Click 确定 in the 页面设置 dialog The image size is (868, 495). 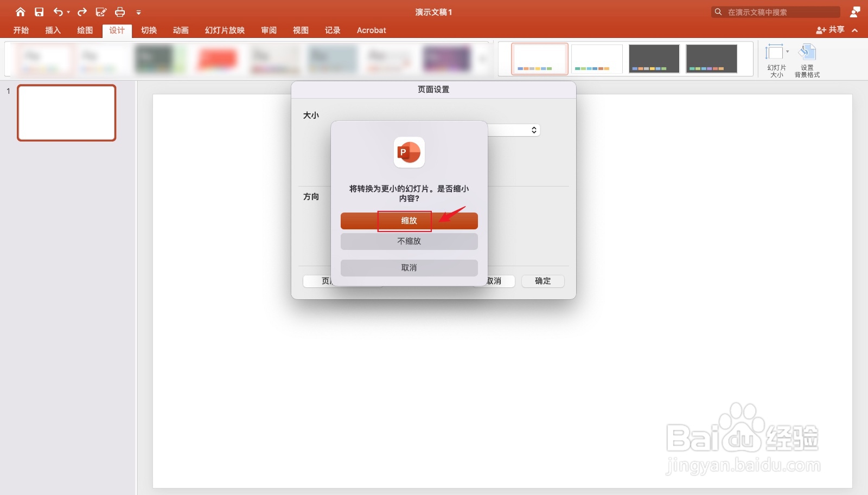[x=543, y=281]
